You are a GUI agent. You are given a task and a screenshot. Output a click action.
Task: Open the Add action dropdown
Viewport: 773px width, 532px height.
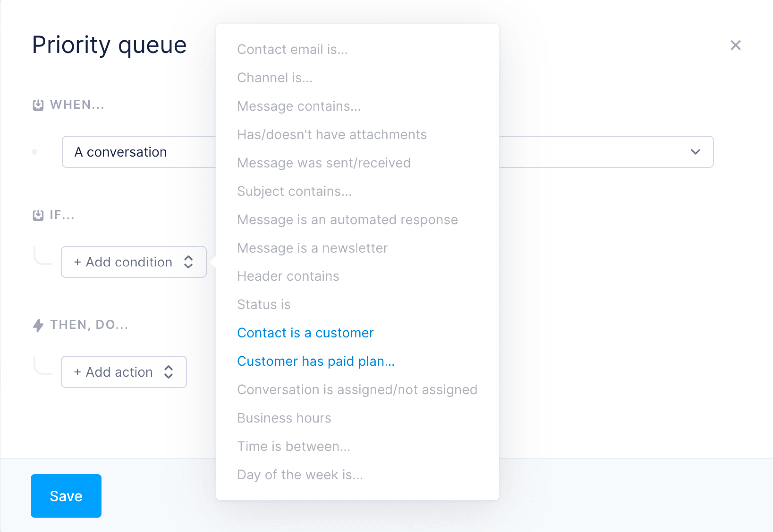pos(124,372)
